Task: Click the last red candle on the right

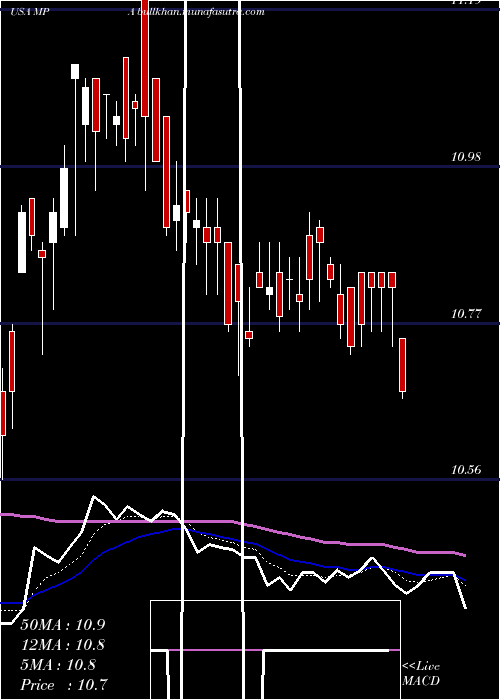Action: [x=403, y=365]
